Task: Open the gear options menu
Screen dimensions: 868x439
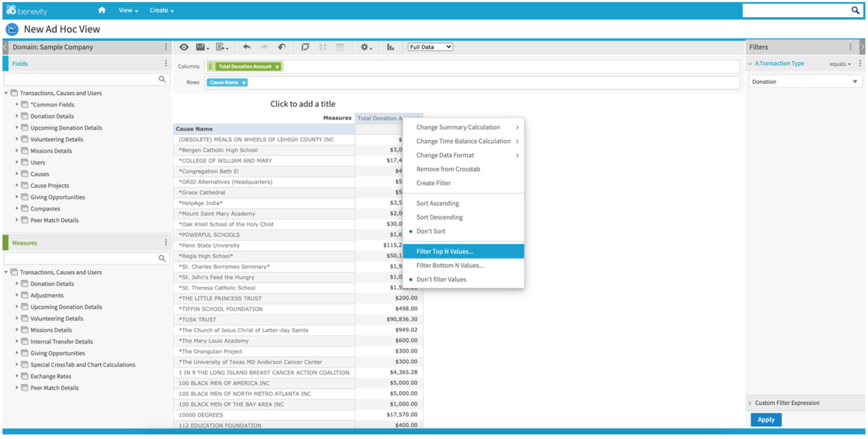Action: click(366, 47)
